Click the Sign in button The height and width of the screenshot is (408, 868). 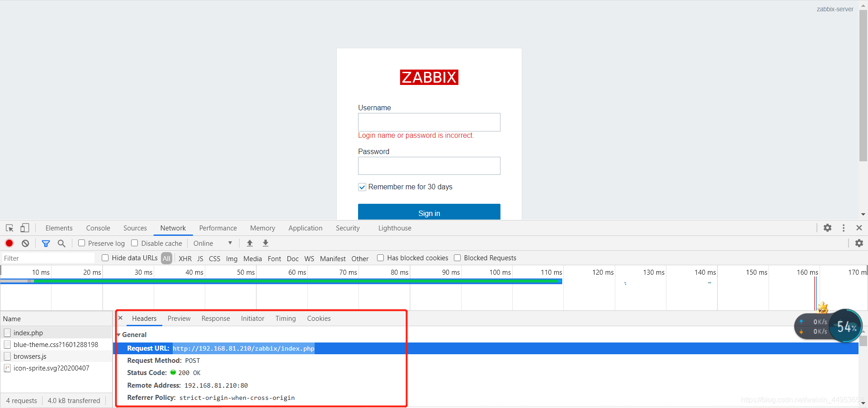tap(429, 212)
